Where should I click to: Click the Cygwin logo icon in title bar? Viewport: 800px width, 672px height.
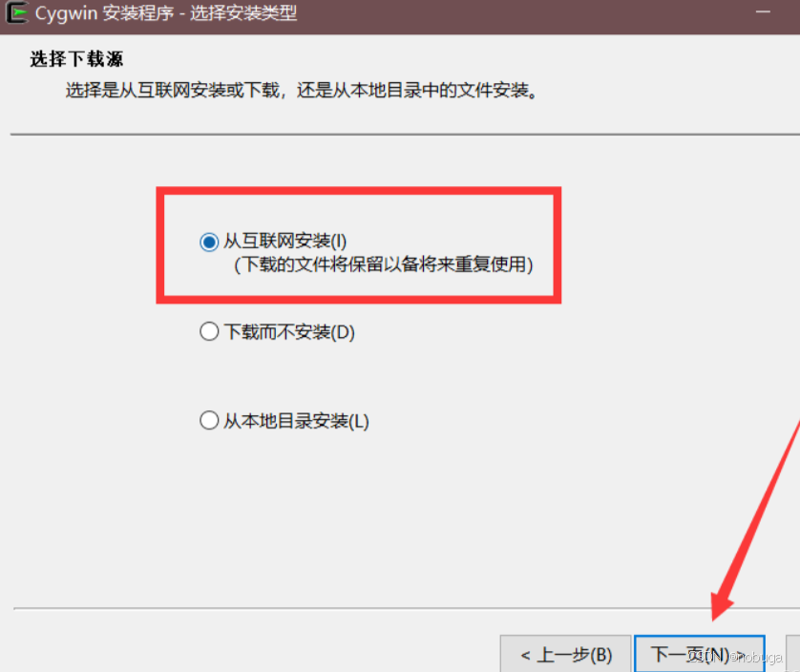pos(17,12)
